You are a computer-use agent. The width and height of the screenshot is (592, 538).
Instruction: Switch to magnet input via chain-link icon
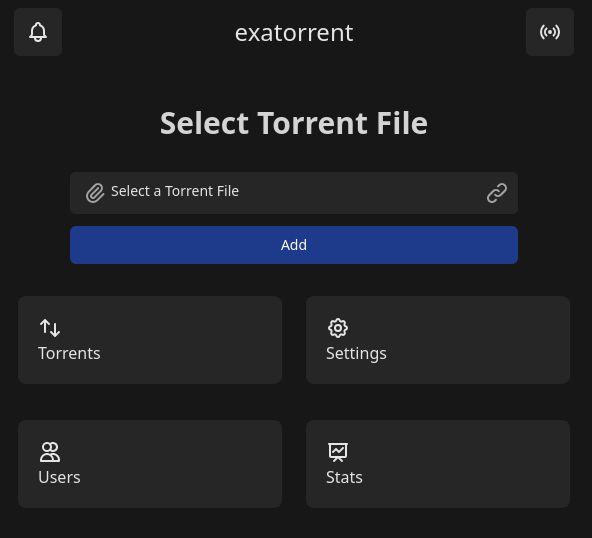(496, 193)
